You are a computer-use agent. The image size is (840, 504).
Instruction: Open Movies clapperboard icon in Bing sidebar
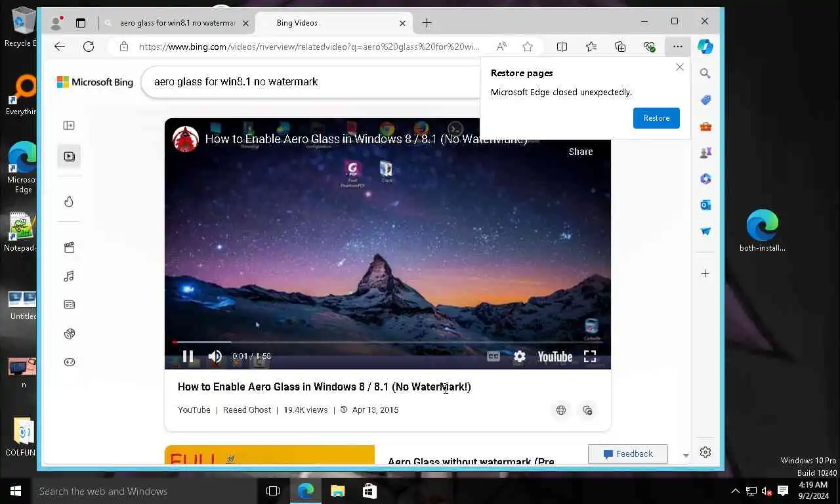pyautogui.click(x=69, y=247)
